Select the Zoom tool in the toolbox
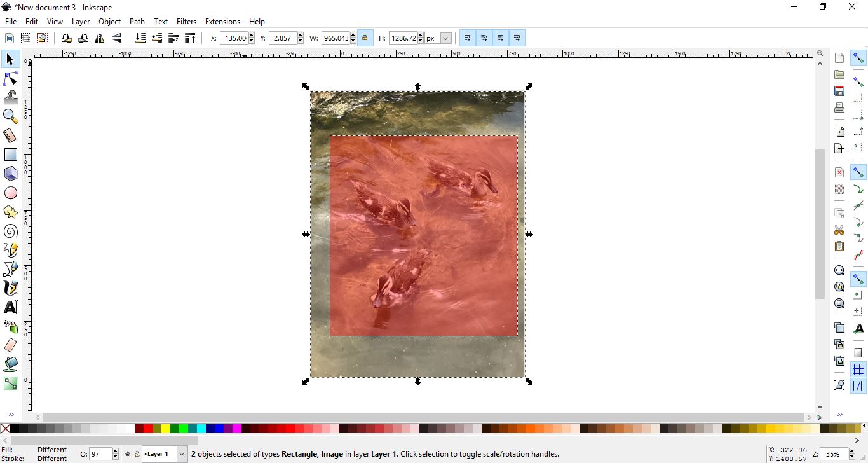Screen dimensions: 868x463 click(10, 116)
